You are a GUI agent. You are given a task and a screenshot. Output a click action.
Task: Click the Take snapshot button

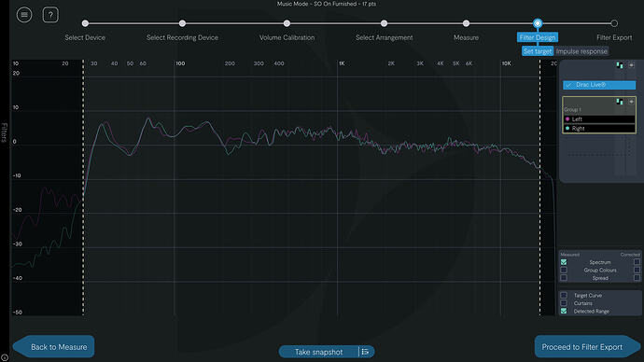(318, 352)
